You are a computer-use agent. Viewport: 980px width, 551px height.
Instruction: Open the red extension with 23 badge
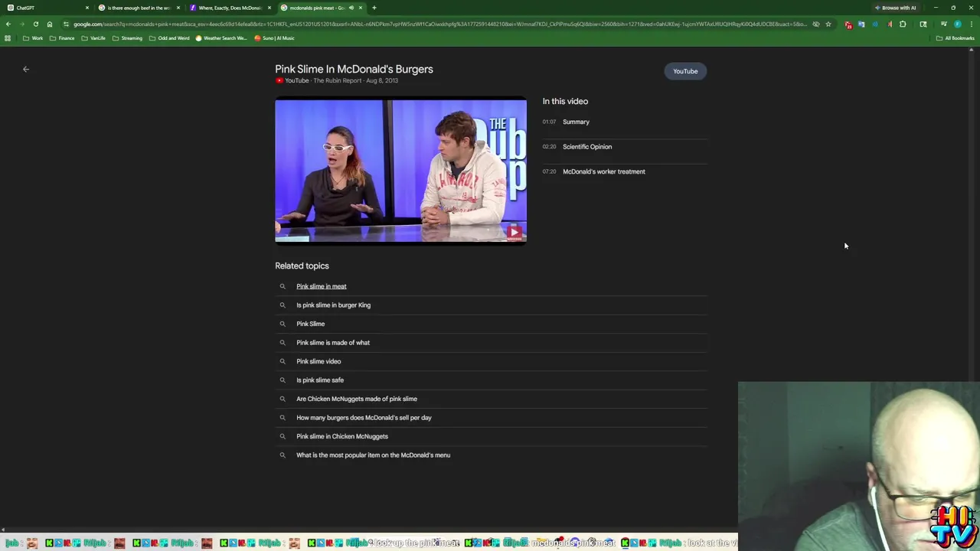[848, 24]
